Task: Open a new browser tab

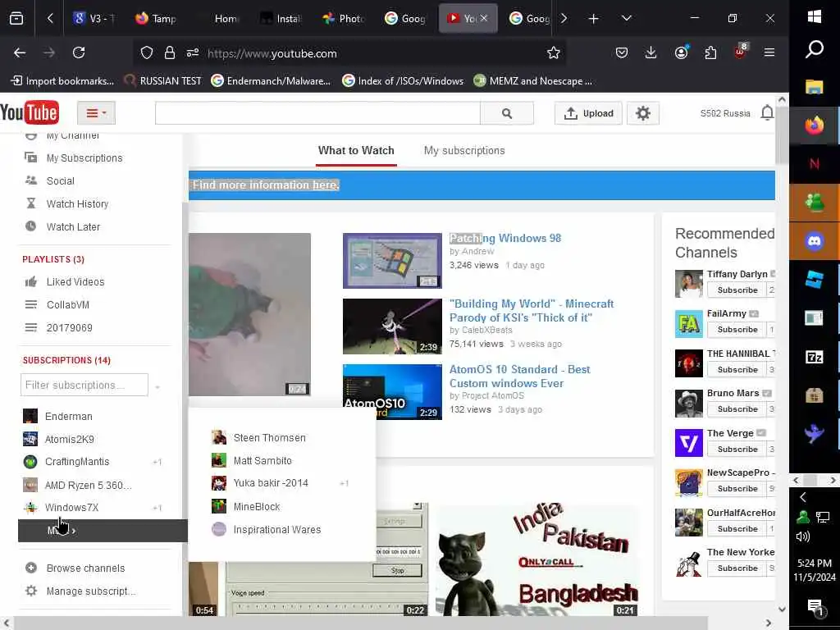Action: 594,19
